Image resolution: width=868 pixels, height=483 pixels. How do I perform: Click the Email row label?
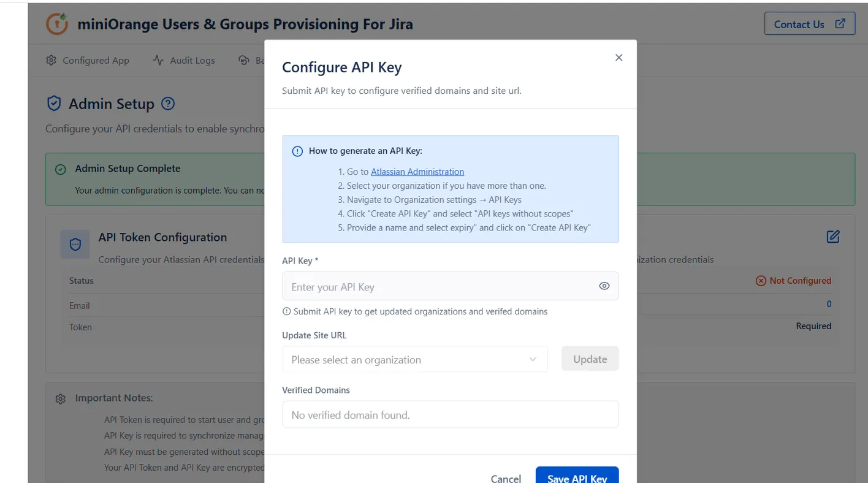(80, 306)
